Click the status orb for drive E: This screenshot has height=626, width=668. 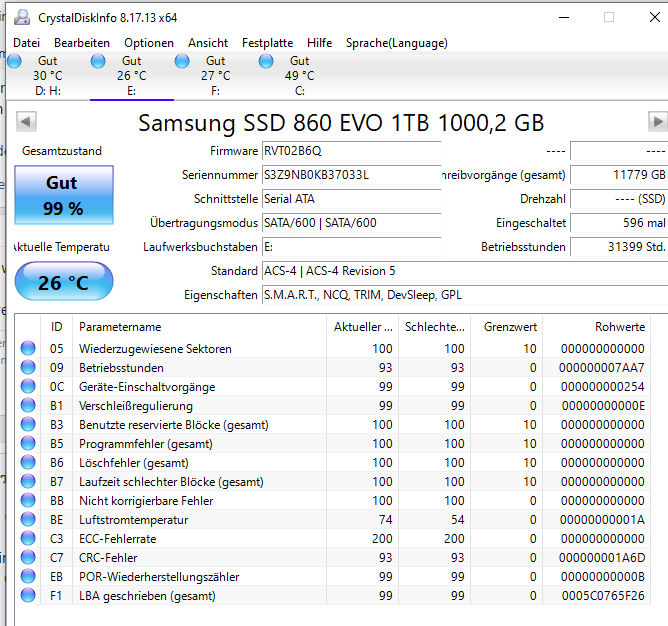pos(98,61)
